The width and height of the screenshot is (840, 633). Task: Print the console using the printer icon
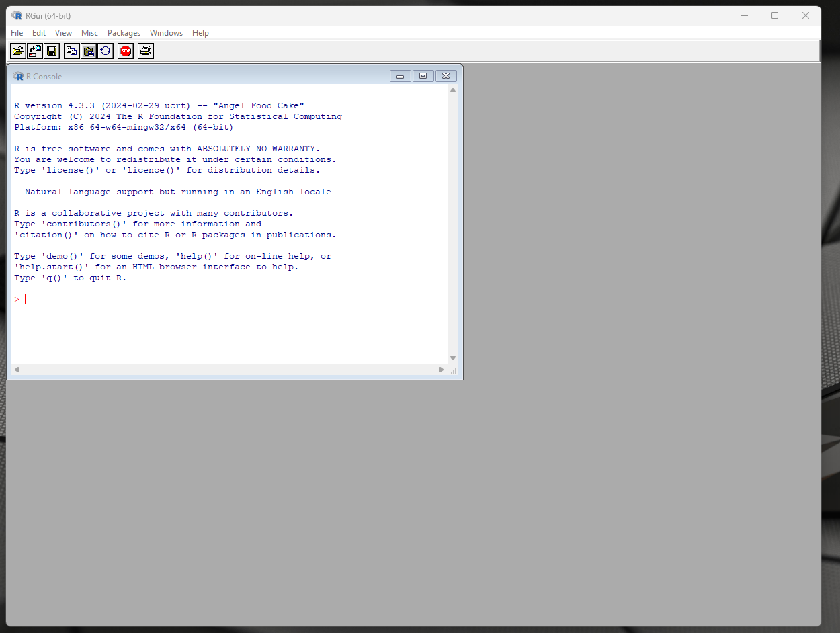coord(146,50)
